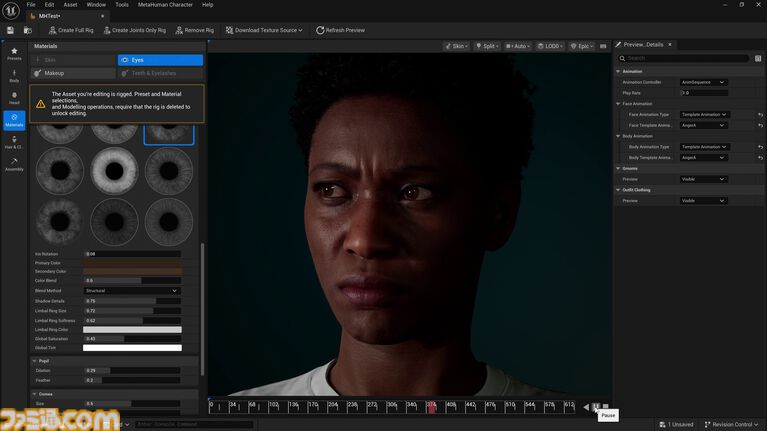Reset Body Animation Type to default

coord(760,147)
